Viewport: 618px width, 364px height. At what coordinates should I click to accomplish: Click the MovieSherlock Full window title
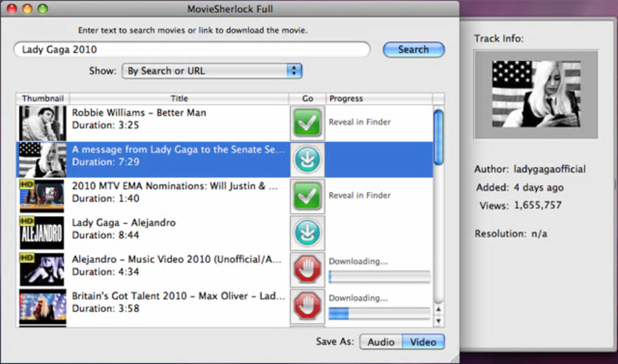pos(230,8)
